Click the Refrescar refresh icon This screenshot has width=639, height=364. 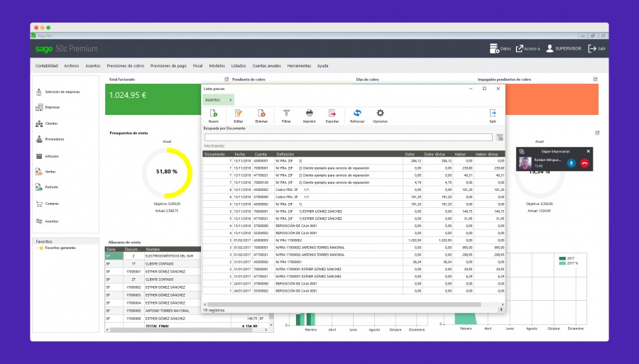[357, 114]
